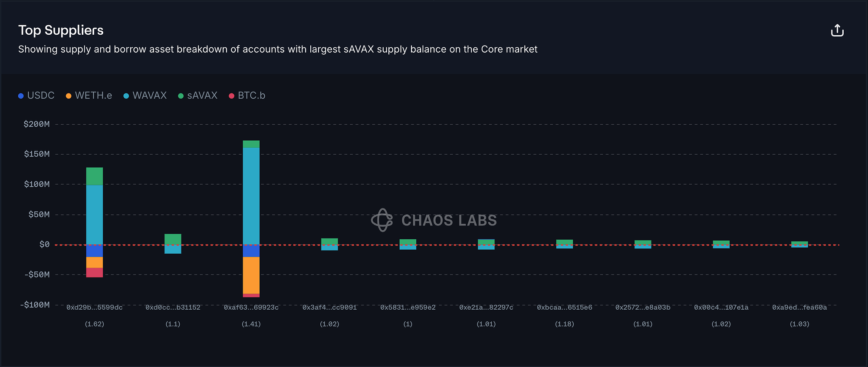Click red BTC.b segment of 0xd29b...5599dc
Screen dimensions: 868x367
point(95,272)
